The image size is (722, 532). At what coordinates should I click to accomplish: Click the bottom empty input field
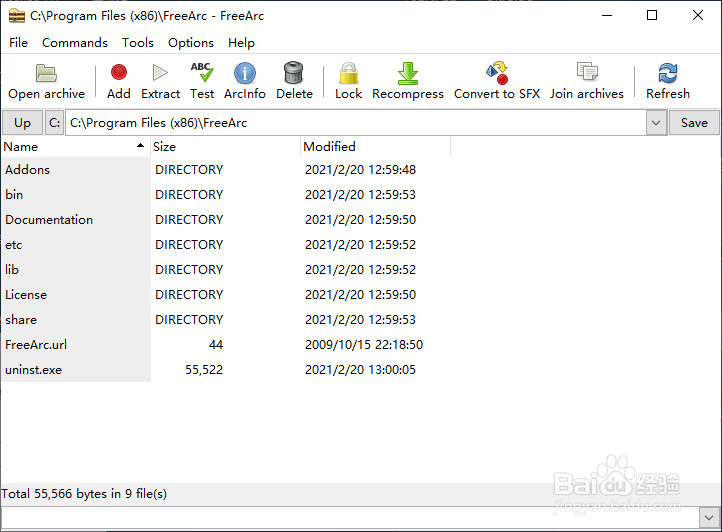(x=350, y=518)
